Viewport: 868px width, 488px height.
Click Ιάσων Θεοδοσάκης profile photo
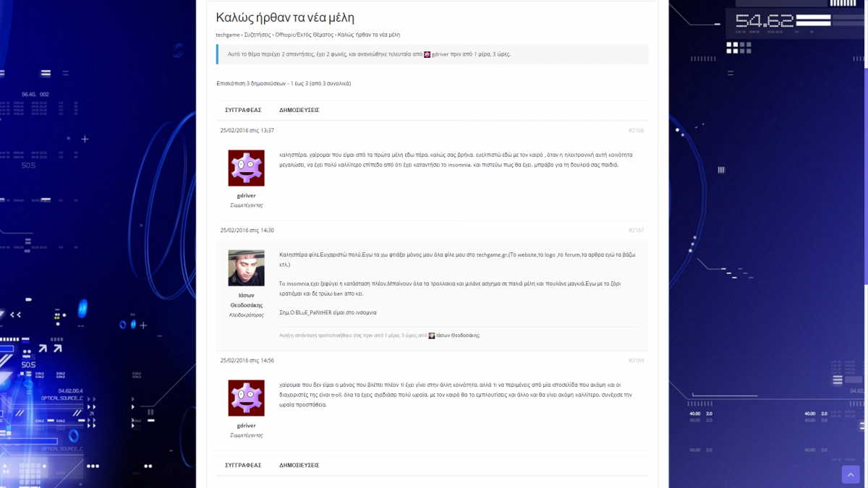pos(246,268)
